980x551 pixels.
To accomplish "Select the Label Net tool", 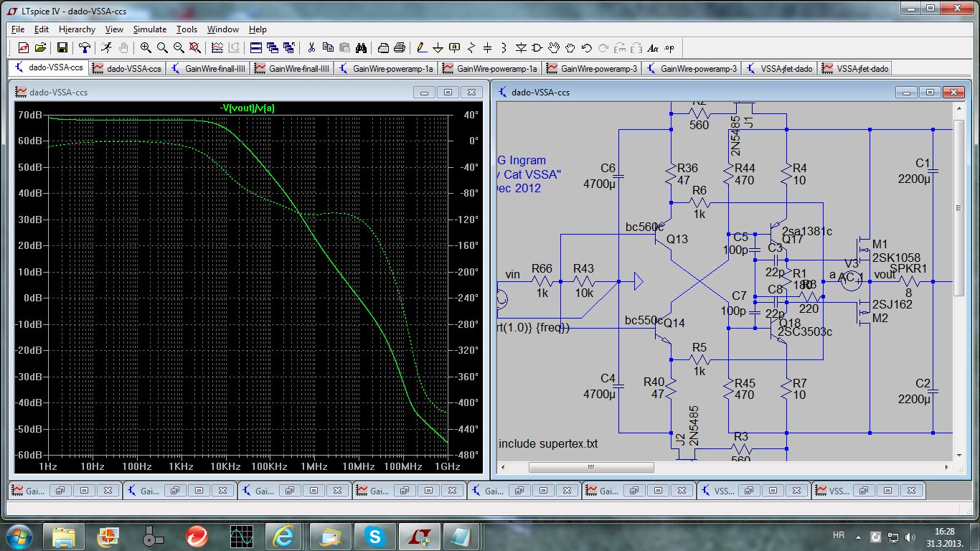I will tap(454, 48).
